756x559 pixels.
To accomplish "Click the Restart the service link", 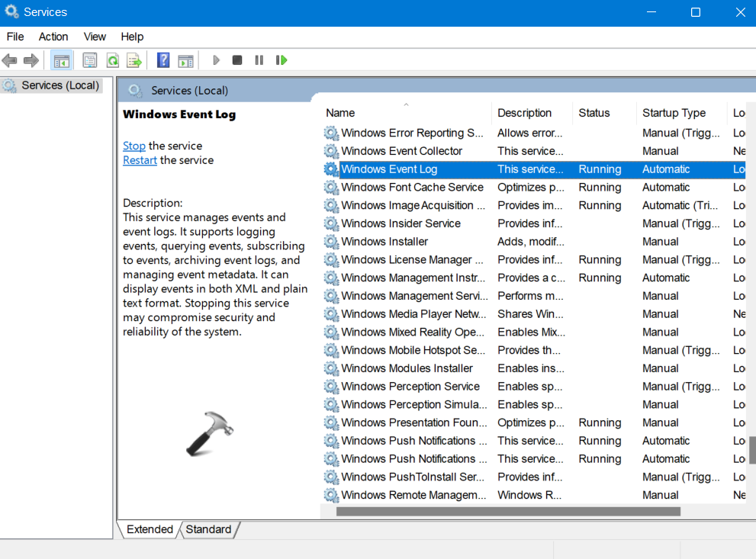I will [140, 160].
